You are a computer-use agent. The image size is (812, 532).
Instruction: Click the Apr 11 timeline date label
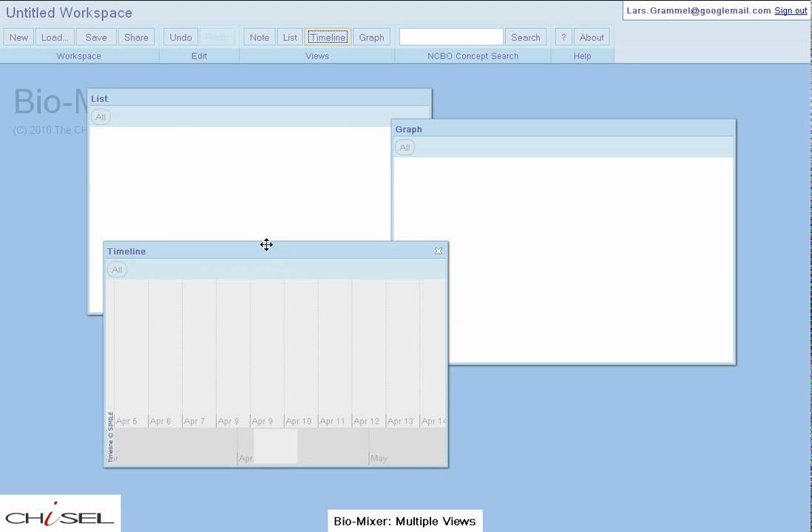click(333, 421)
